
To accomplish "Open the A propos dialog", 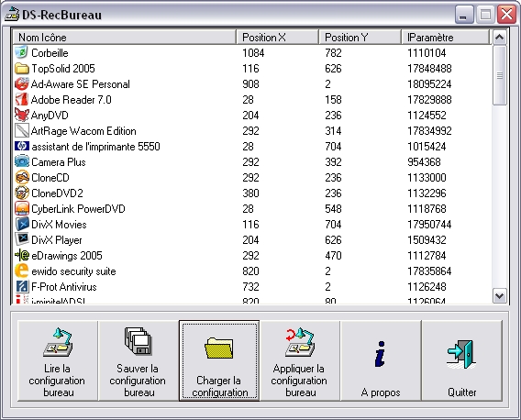I will 381,360.
